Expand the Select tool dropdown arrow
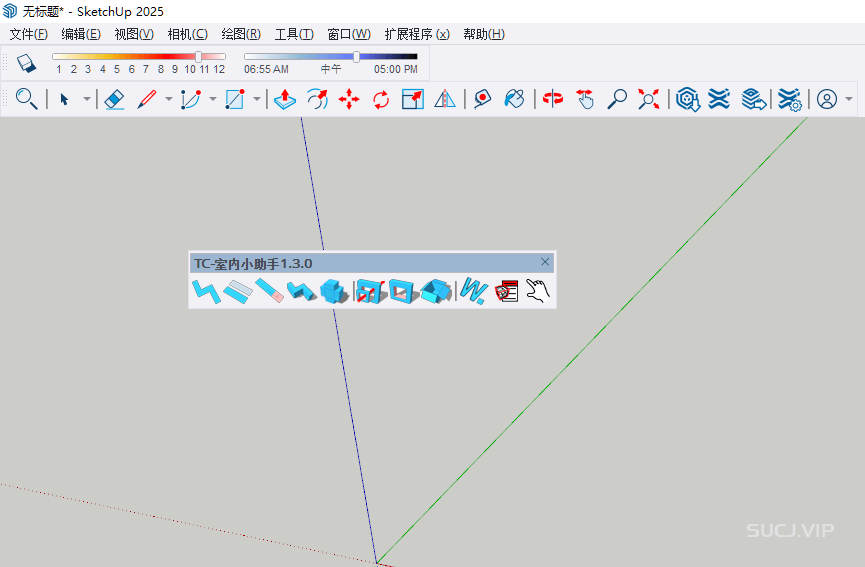This screenshot has height=567, width=865. pos(87,99)
